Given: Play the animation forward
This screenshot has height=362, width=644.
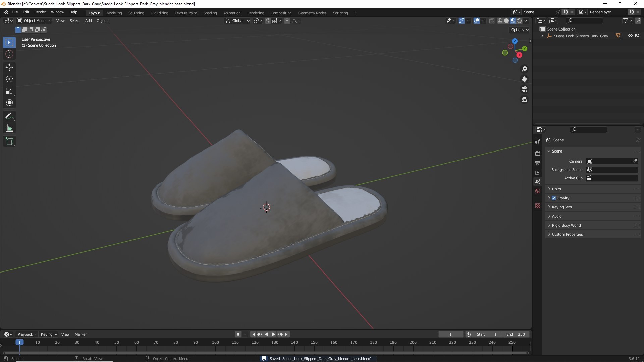Looking at the screenshot, I should pyautogui.click(x=273, y=334).
